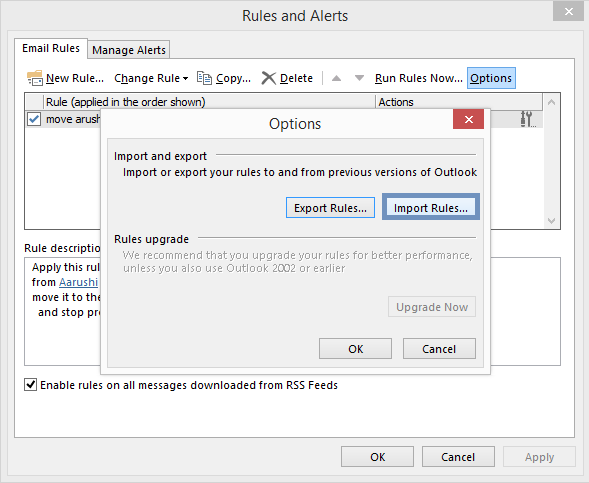
Task: Close the Options dialog with red X
Action: (468, 119)
